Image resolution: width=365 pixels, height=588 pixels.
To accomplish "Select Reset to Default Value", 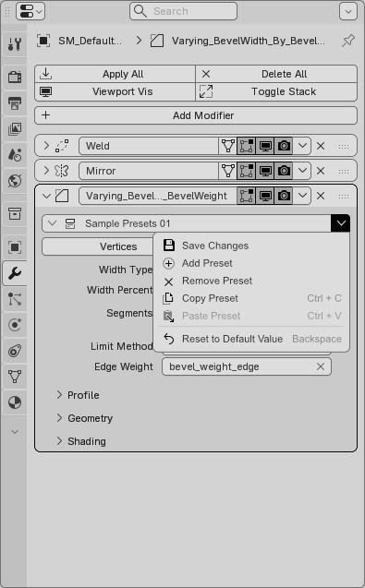I will pos(252,339).
